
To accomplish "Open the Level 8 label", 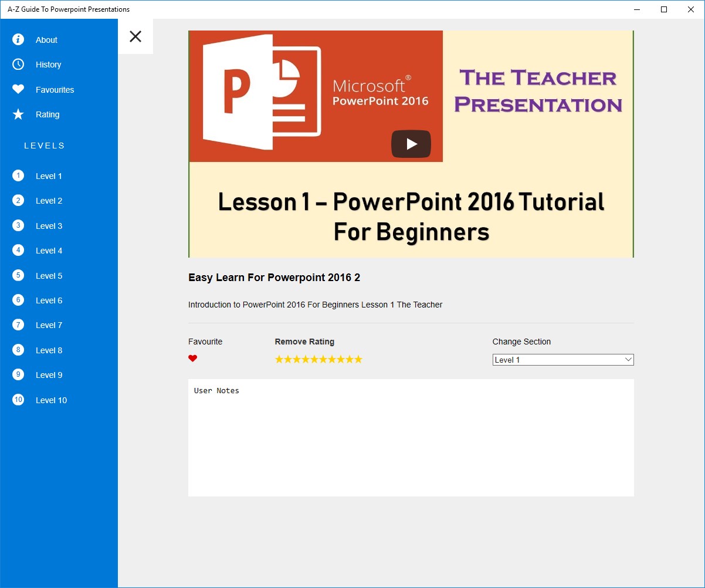I will point(49,350).
